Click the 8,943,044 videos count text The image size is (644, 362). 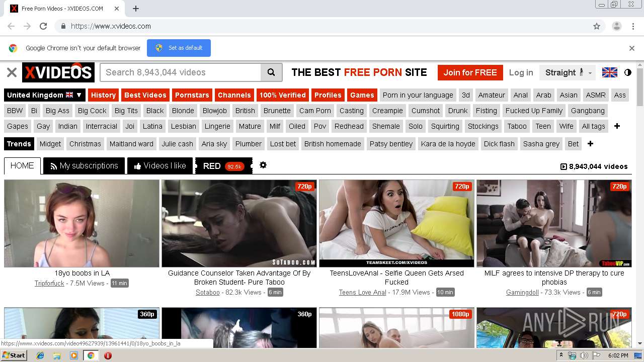point(598,166)
